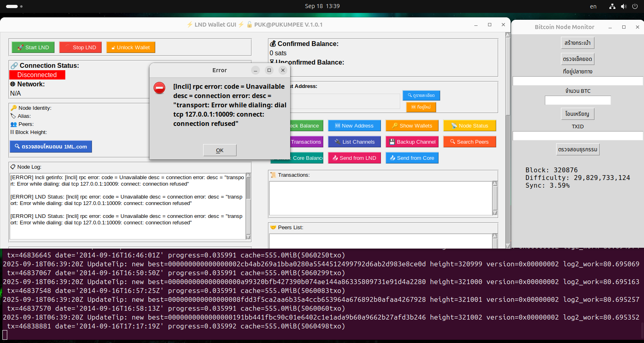The width and height of the screenshot is (644, 343).
Task: Click the จำนวน BTC amount field
Action: pos(577,100)
